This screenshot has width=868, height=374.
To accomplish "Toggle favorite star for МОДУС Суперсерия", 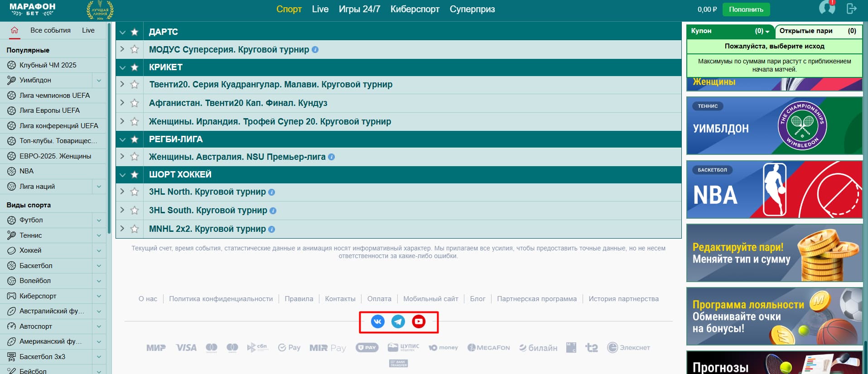I will tap(135, 49).
